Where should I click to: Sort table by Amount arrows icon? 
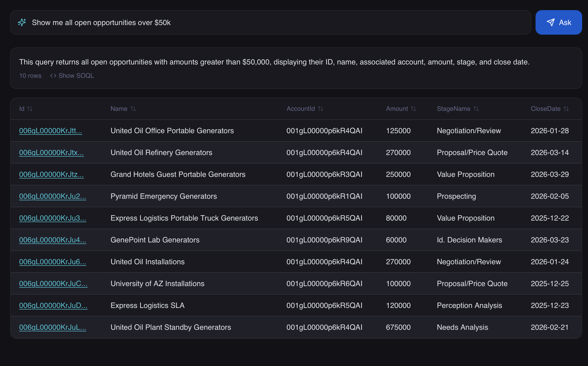pos(413,109)
